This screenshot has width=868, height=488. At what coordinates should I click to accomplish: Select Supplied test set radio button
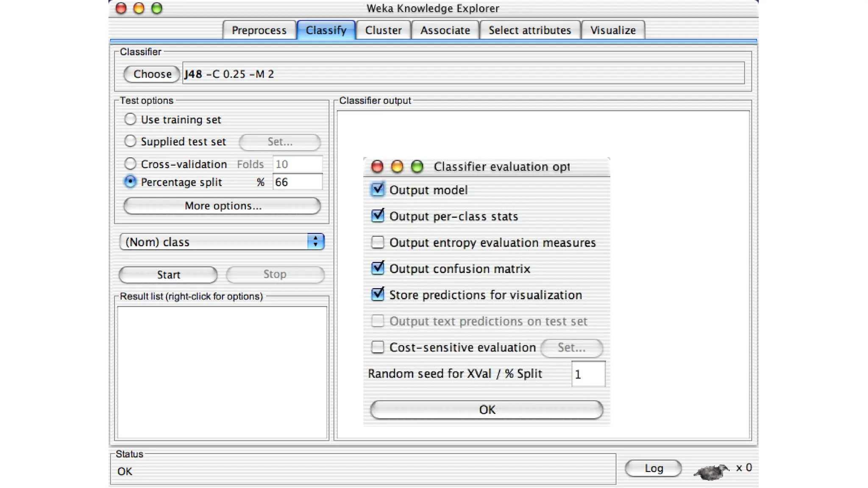[x=130, y=141]
